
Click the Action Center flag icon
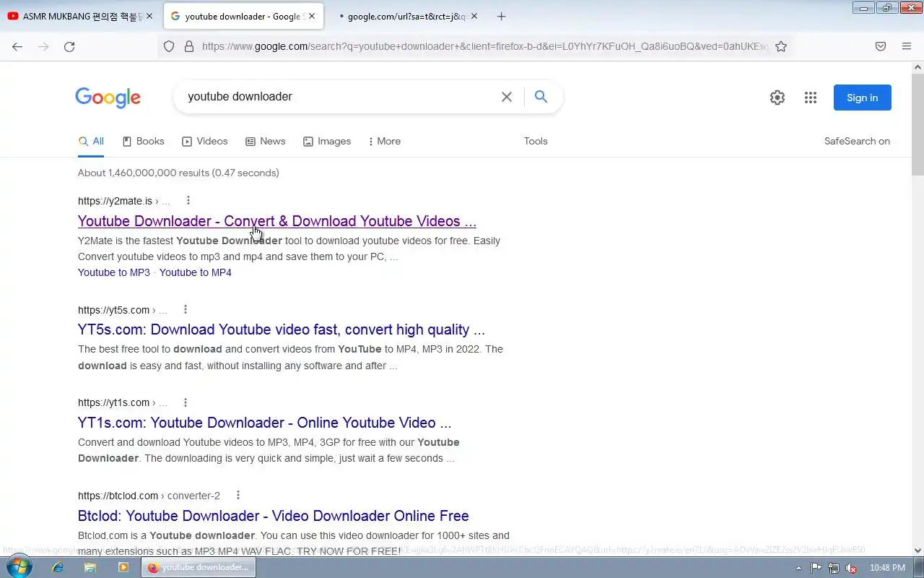816,568
